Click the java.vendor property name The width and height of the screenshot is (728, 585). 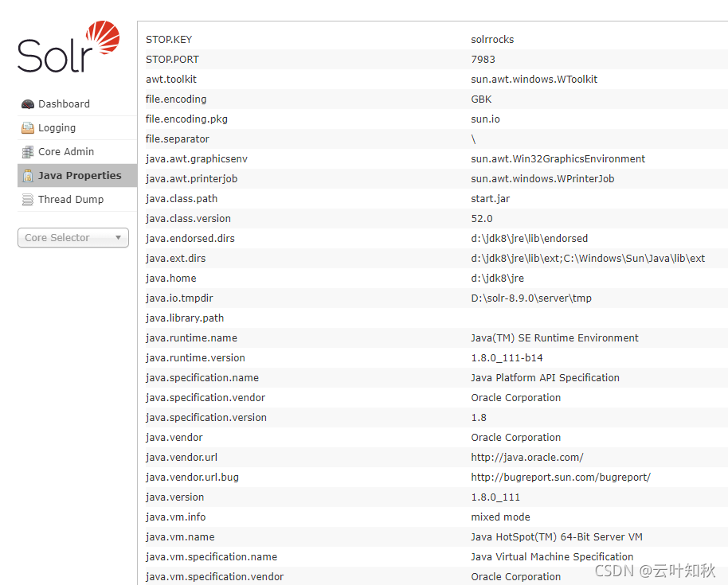click(174, 438)
